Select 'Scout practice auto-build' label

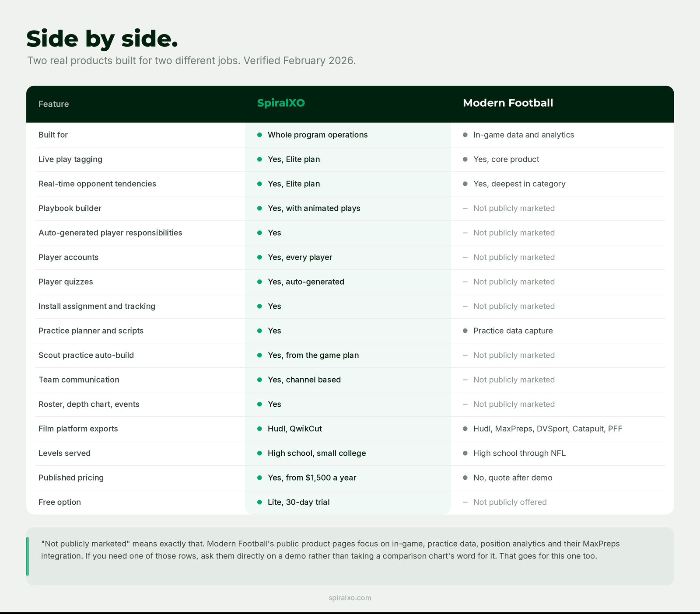(x=86, y=355)
